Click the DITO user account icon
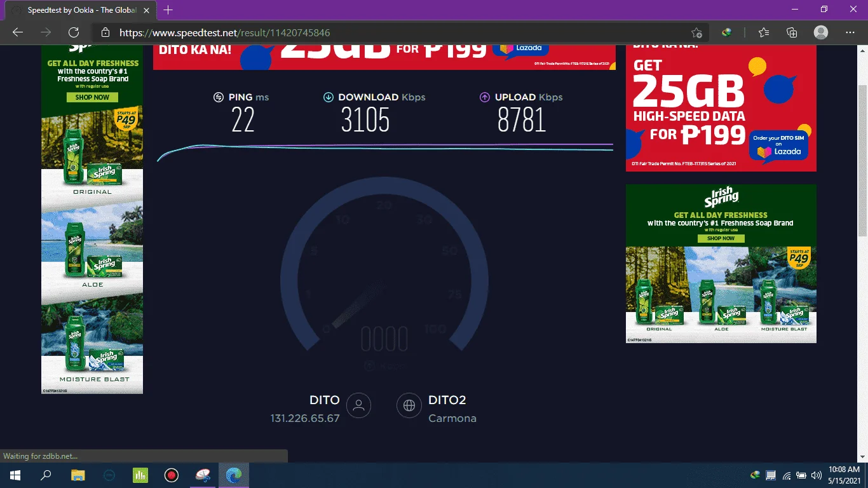Screen dimensions: 868x488 [x=358, y=405]
